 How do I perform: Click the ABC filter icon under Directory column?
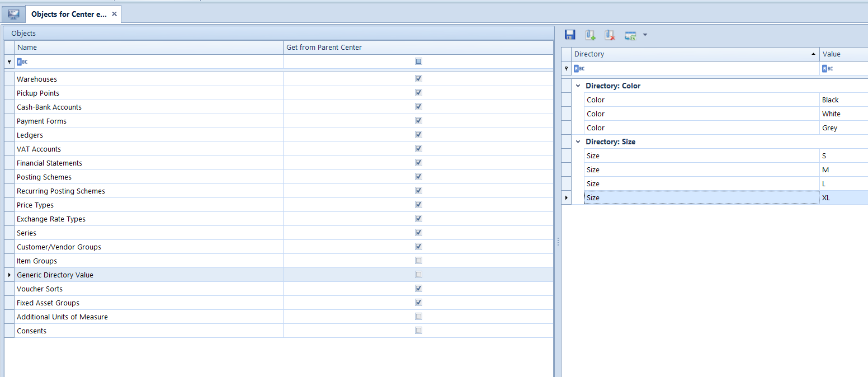point(579,68)
